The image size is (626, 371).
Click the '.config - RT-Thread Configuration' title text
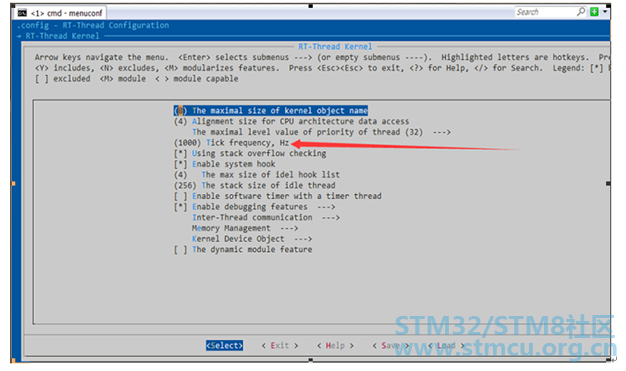pyautogui.click(x=93, y=26)
